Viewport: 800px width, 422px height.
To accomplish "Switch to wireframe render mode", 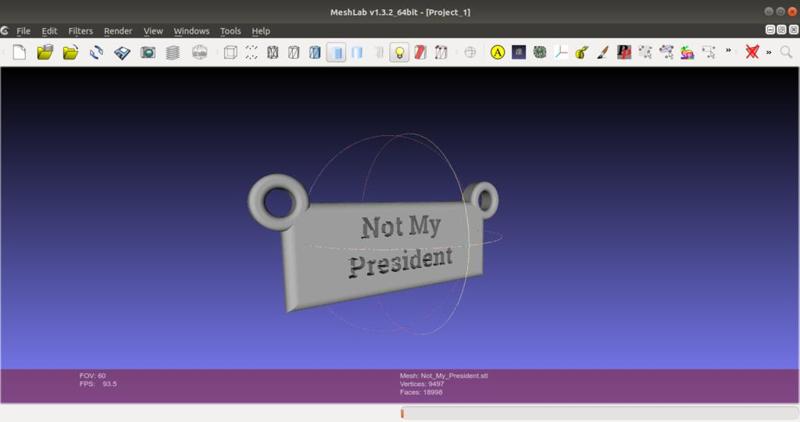I will coord(272,52).
